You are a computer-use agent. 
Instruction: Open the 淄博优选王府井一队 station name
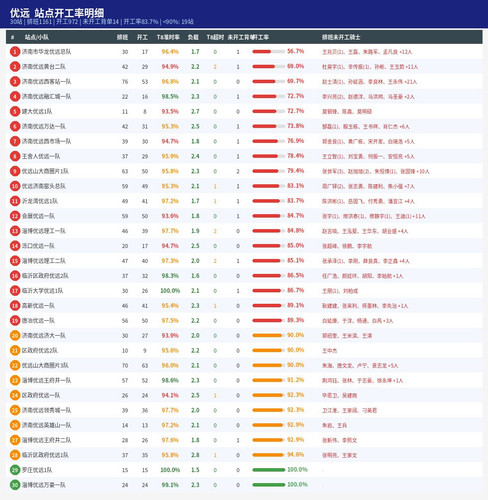[46, 380]
